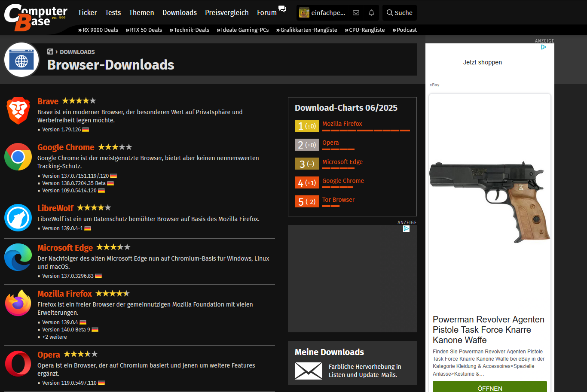Screen dimensions: 587x392
Task: Select Edge Version 137.0.3296.83
Action: pos(68,276)
